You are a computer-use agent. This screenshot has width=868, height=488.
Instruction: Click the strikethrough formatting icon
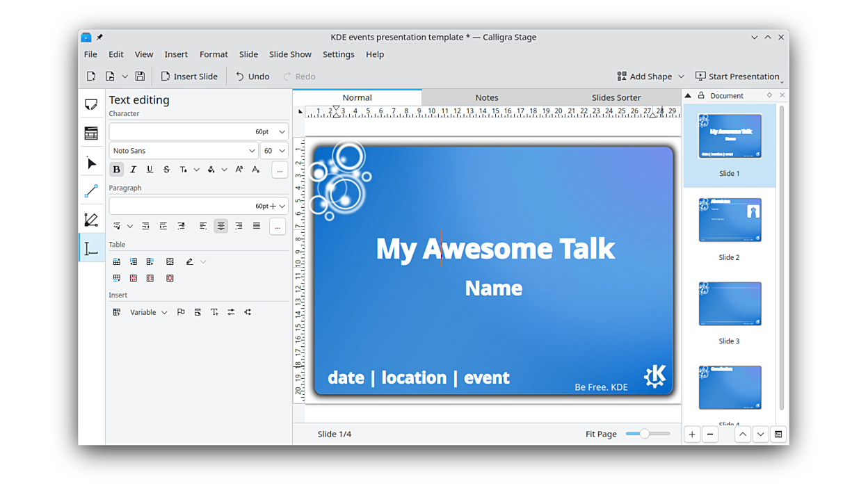(166, 170)
